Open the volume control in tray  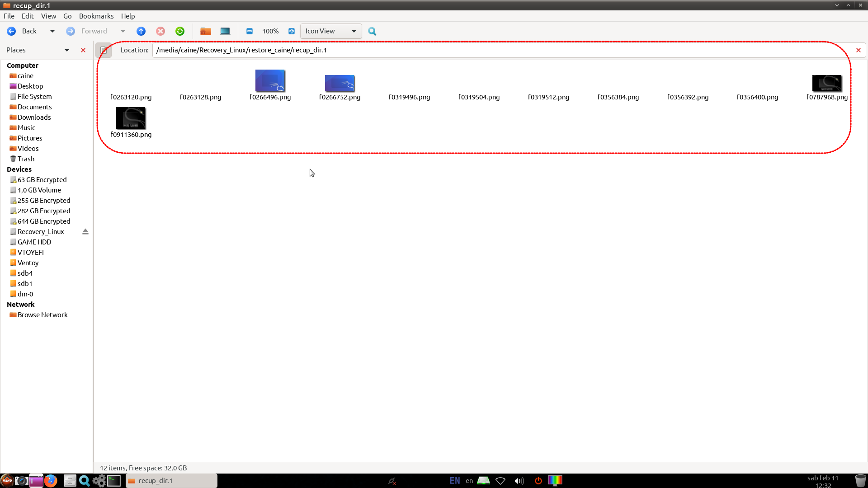point(519,481)
